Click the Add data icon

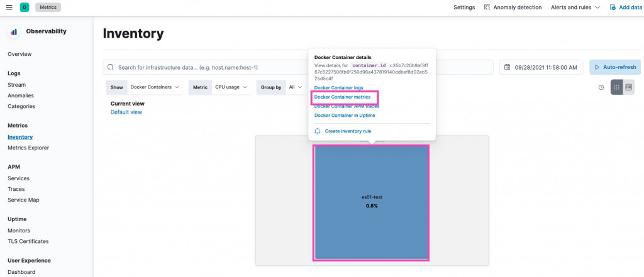pyautogui.click(x=613, y=7)
